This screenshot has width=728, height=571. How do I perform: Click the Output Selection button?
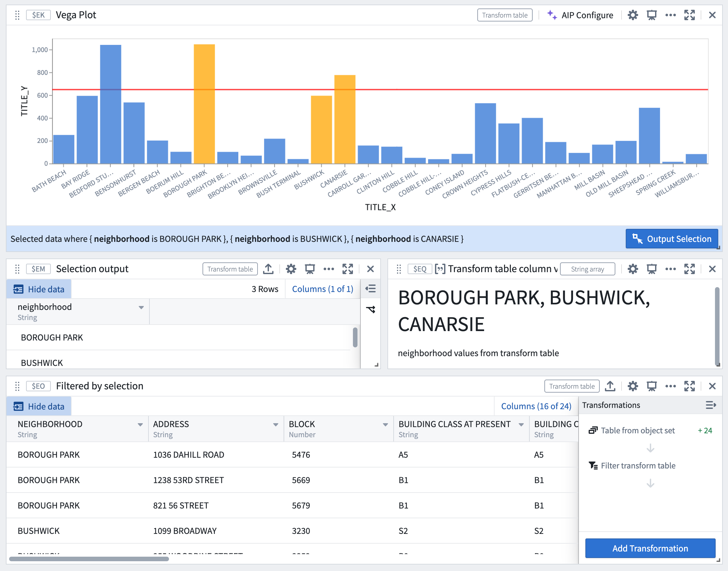[672, 239]
